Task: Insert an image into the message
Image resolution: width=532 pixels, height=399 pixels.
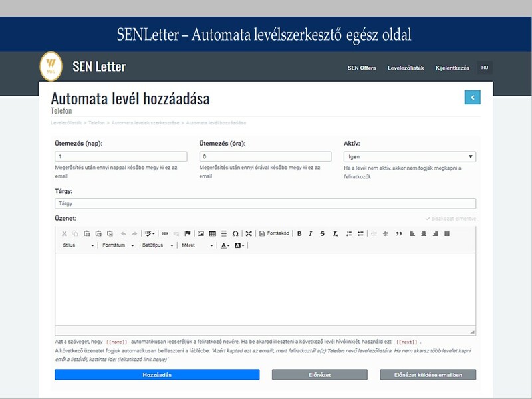Action: [x=201, y=233]
